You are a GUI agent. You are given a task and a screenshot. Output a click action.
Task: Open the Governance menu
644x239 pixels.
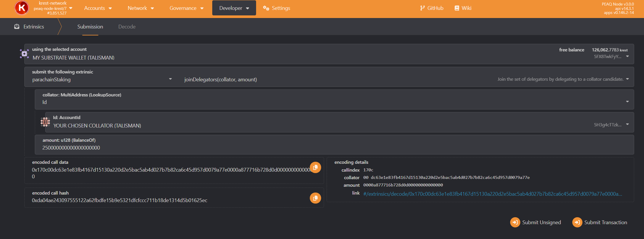(186, 8)
